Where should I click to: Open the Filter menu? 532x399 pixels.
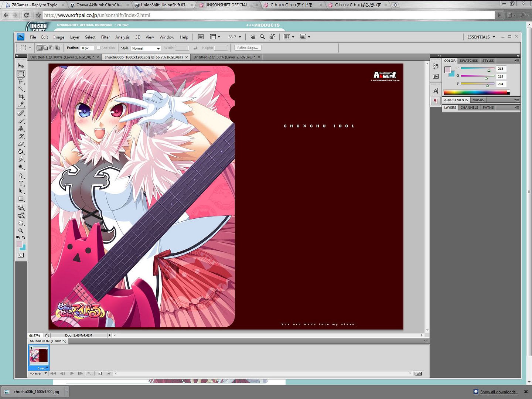point(105,37)
